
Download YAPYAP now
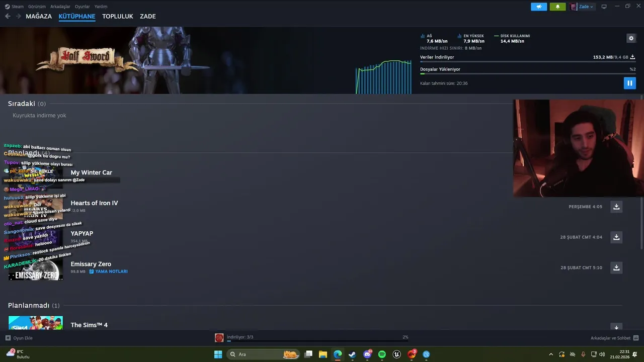click(x=616, y=237)
